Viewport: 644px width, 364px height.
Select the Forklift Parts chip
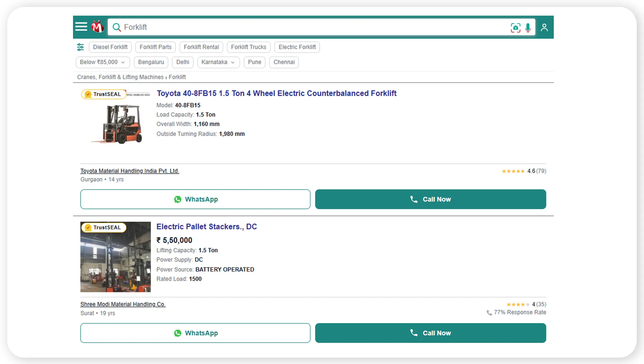(156, 47)
